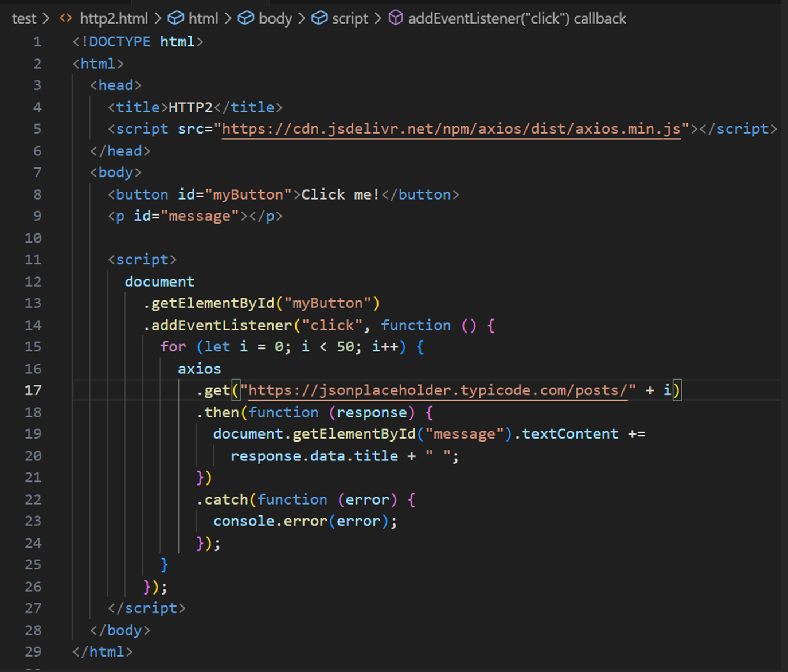Click the opening '<head>' tag on line 3
The image size is (788, 672).
pyautogui.click(x=116, y=85)
